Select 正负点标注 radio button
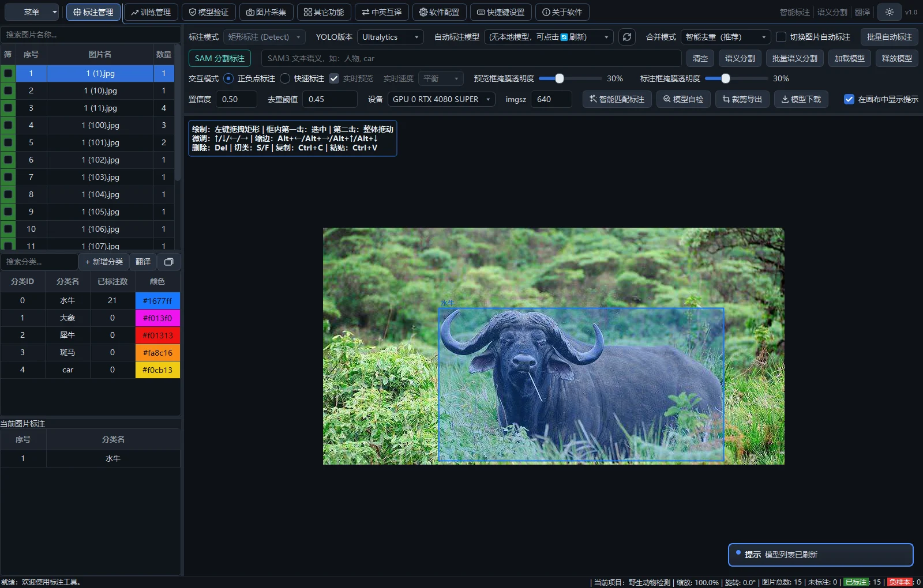The image size is (923, 588). [x=228, y=78]
